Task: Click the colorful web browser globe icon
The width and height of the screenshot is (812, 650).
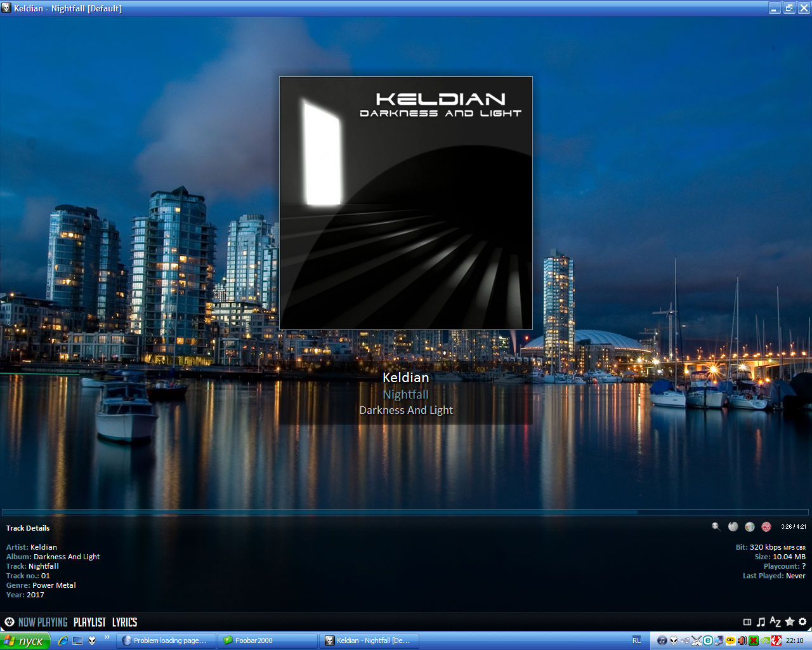Action: click(750, 526)
